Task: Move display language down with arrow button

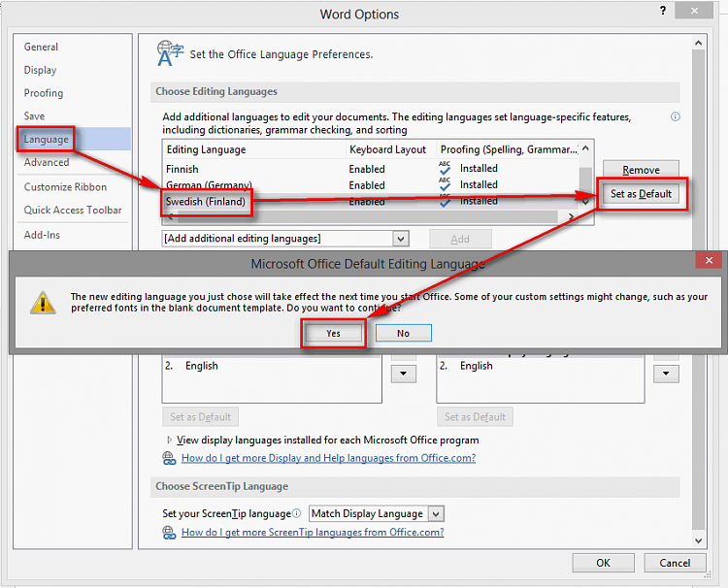Action: point(404,374)
